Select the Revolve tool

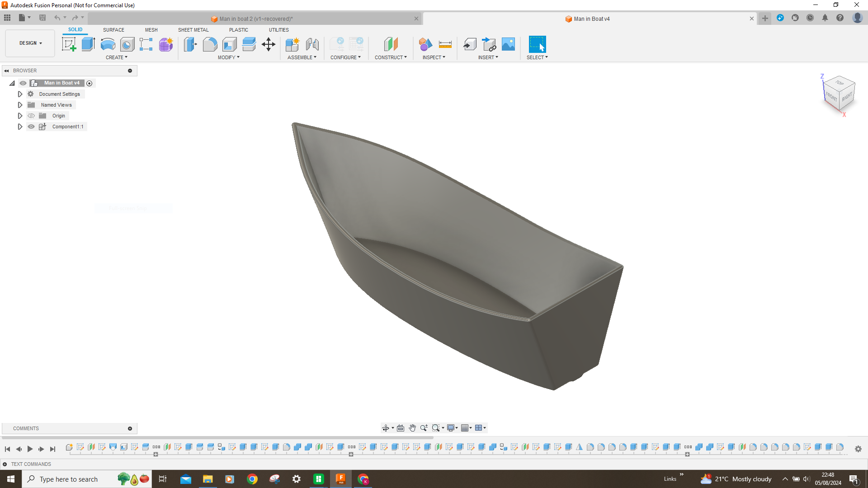[108, 44]
